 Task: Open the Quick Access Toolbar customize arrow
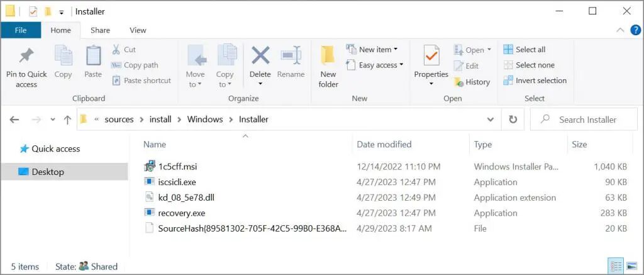pos(62,12)
